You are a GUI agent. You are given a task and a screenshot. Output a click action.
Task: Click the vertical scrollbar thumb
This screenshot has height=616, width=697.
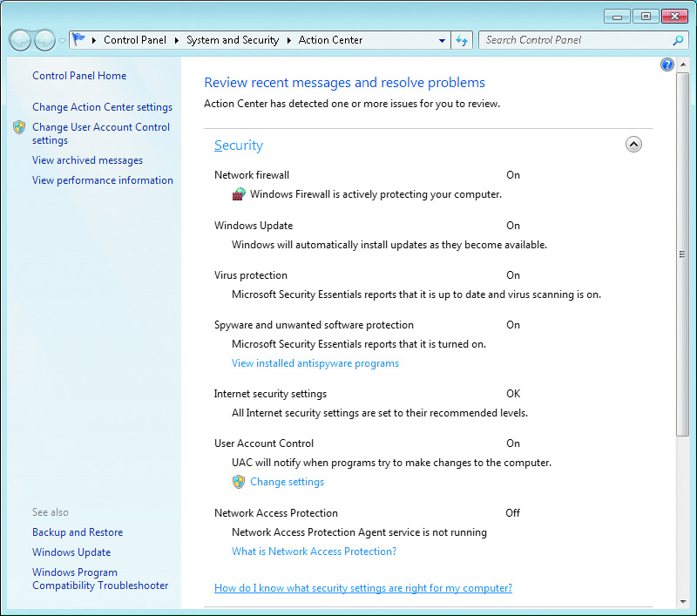click(x=683, y=254)
